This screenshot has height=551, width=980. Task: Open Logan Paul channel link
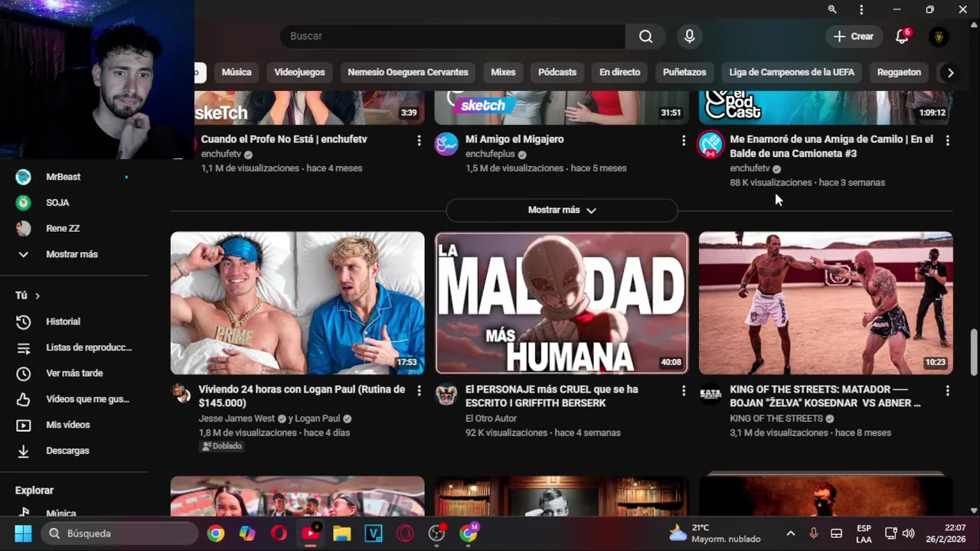click(x=318, y=419)
